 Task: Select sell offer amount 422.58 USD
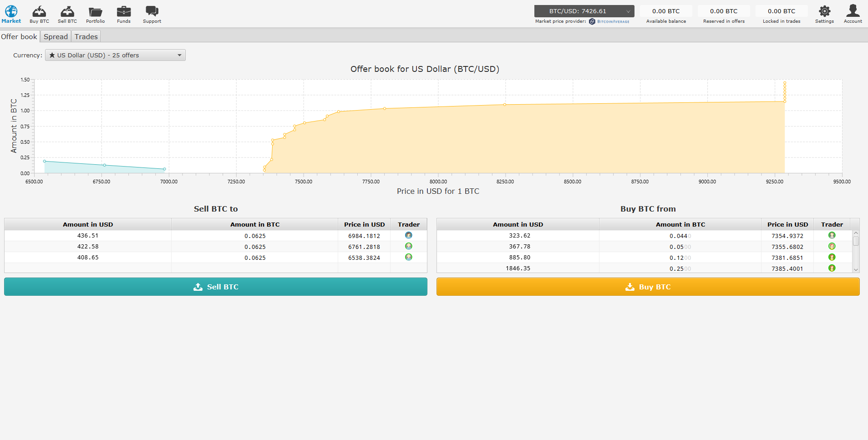pyautogui.click(x=88, y=247)
